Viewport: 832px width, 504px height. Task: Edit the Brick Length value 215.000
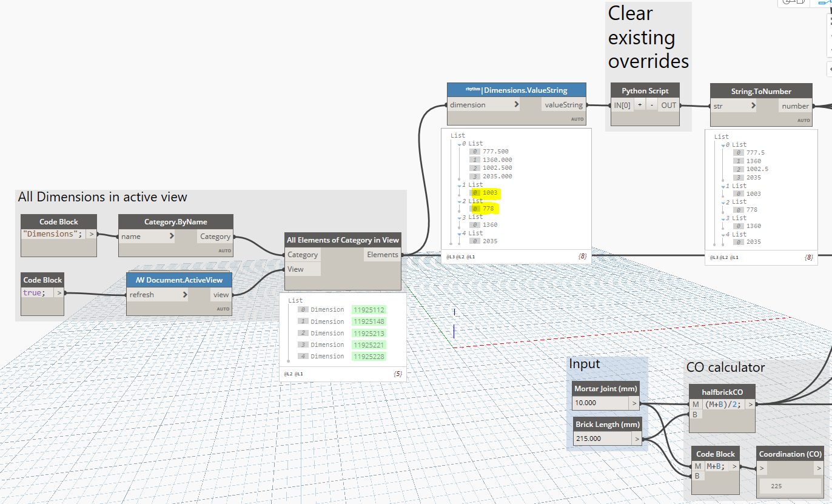602,438
